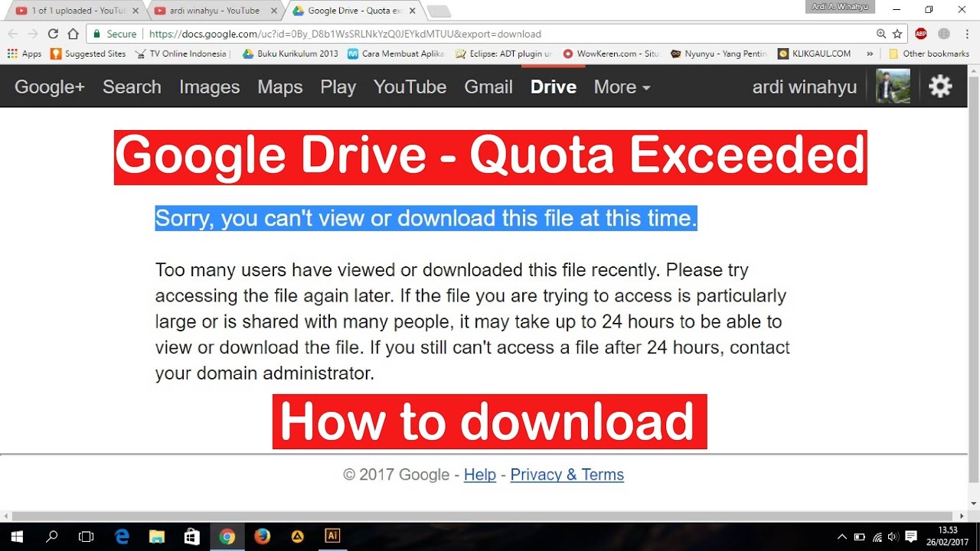This screenshot has height=551, width=980.
Task: Open Search in the Google bar
Action: (x=132, y=87)
